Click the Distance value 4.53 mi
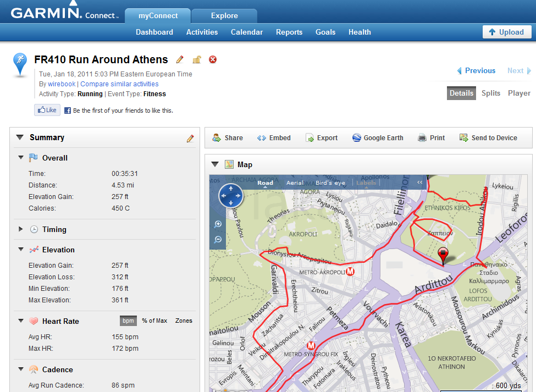This screenshot has width=536, height=392. (123, 185)
